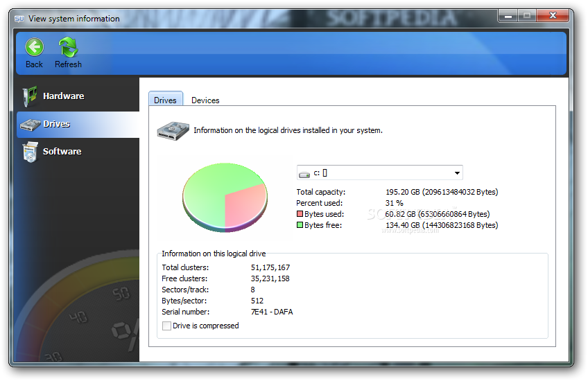Screen dimensions: 588x381
Task: Click the c: drive combo box field
Action: (379, 172)
